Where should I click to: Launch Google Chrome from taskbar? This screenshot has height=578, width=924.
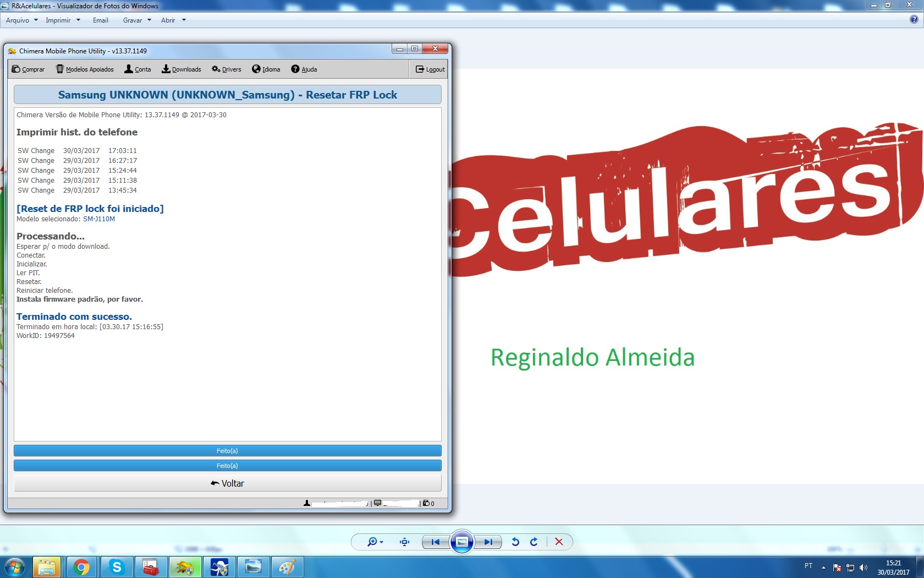click(x=81, y=567)
